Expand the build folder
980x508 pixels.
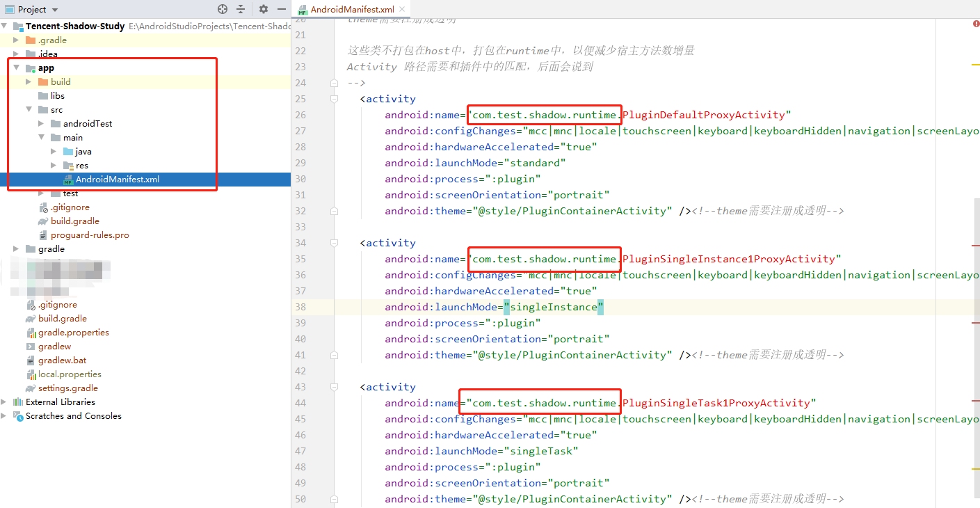tap(27, 81)
